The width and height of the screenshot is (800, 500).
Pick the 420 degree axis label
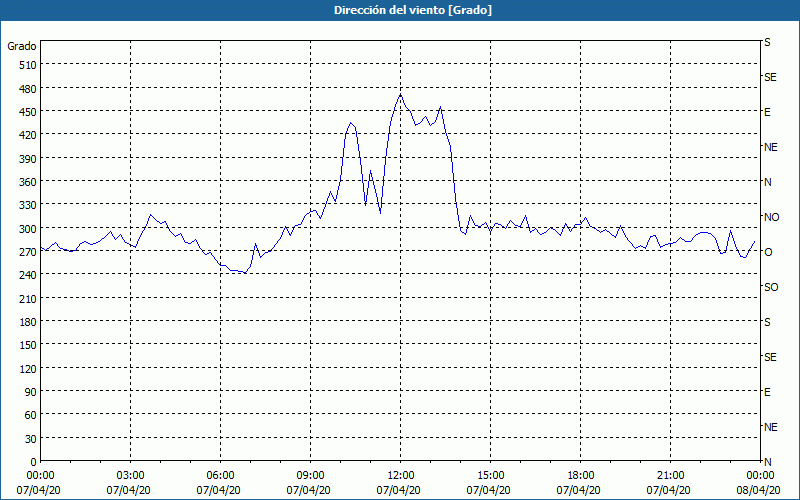(28, 135)
